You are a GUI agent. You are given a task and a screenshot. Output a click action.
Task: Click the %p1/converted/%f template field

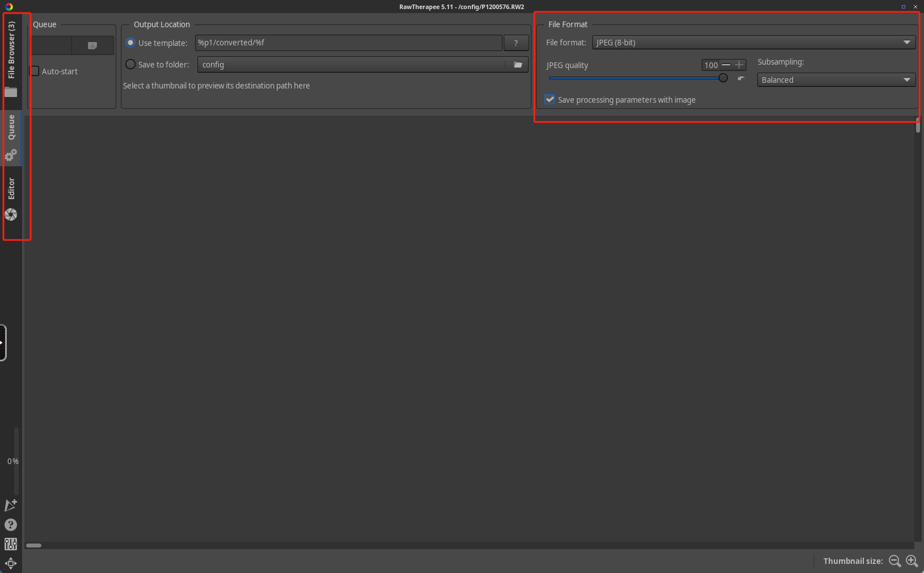[x=349, y=43]
